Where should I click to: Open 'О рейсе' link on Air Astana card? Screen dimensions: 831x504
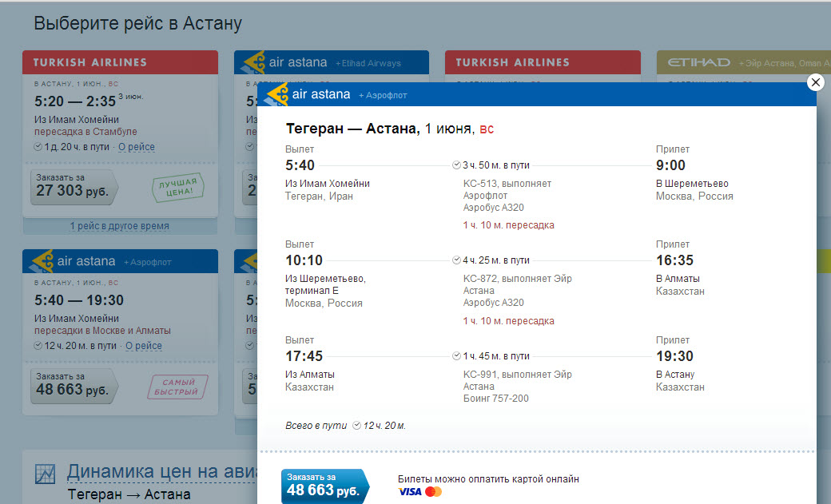(144, 346)
